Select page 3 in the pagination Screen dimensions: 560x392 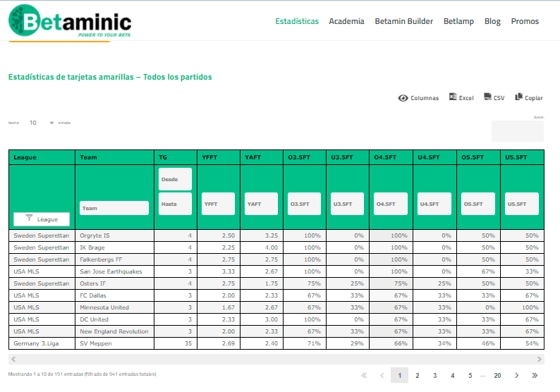(434, 375)
